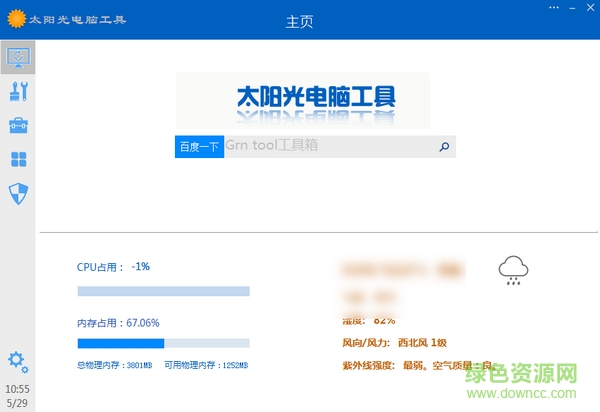Click the 总物理内存：3801MB text
The height and width of the screenshot is (412, 600).
[x=115, y=365]
